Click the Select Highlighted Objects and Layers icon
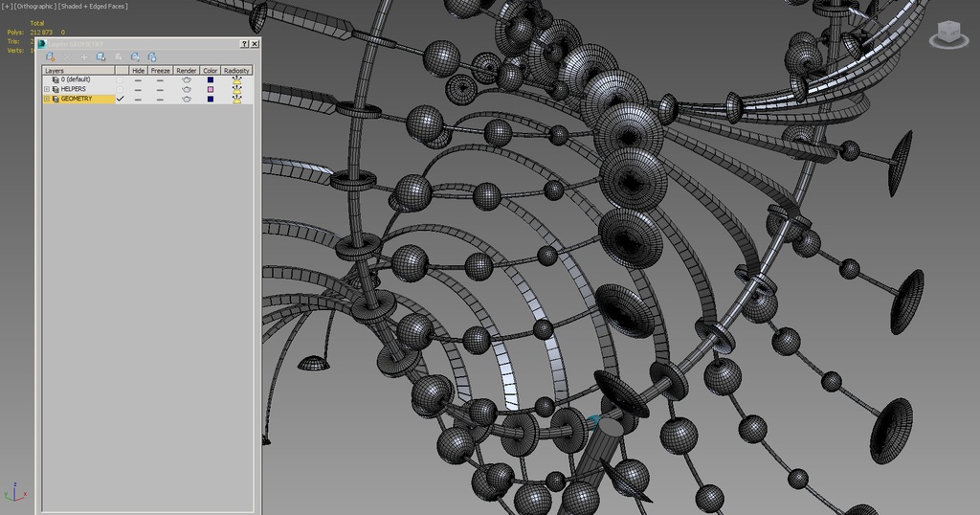This screenshot has width=980, height=515. tap(100, 57)
